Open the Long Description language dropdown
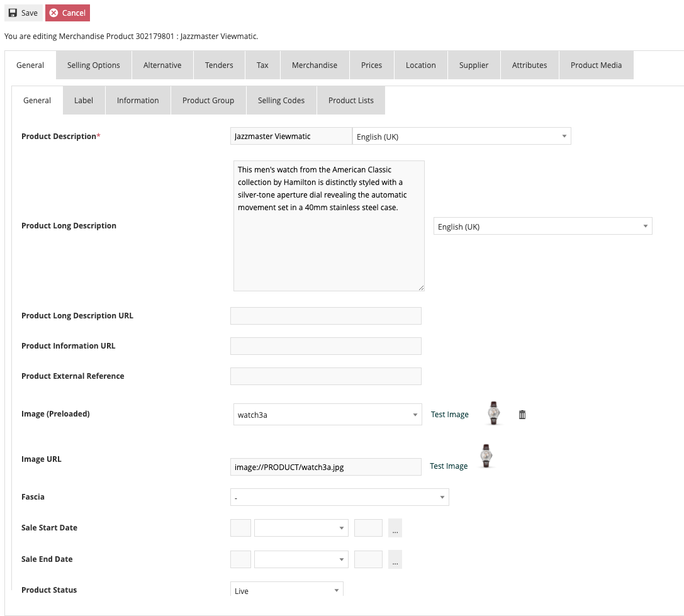The height and width of the screenshot is (616, 684). coord(542,226)
